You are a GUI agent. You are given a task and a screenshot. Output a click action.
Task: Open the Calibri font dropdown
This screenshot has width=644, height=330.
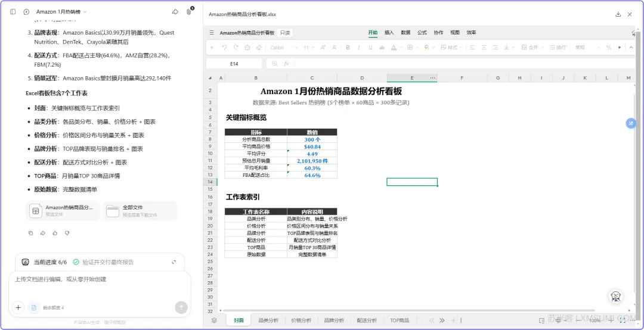click(283, 48)
